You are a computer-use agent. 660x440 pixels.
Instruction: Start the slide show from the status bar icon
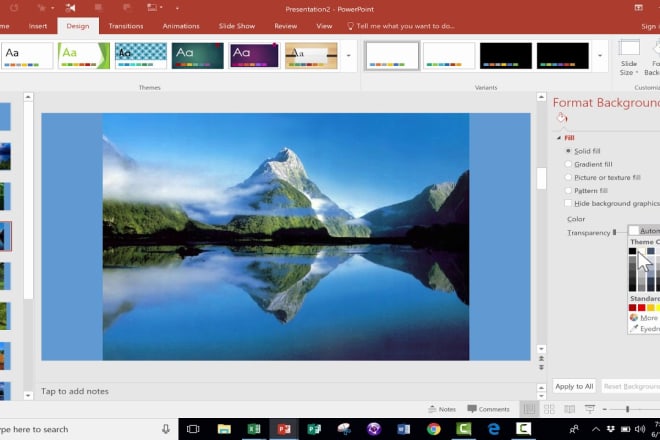[590, 409]
